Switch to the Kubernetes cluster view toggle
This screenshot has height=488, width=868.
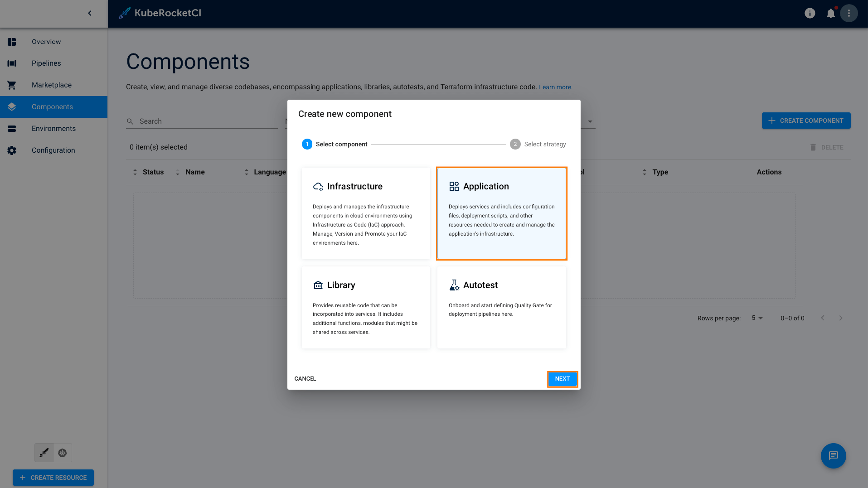pyautogui.click(x=63, y=453)
